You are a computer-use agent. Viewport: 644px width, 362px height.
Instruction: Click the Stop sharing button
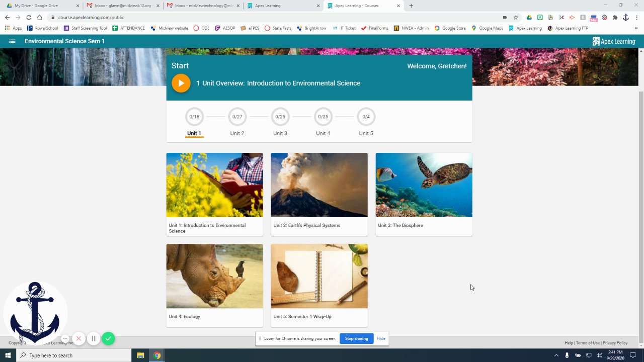pyautogui.click(x=356, y=338)
